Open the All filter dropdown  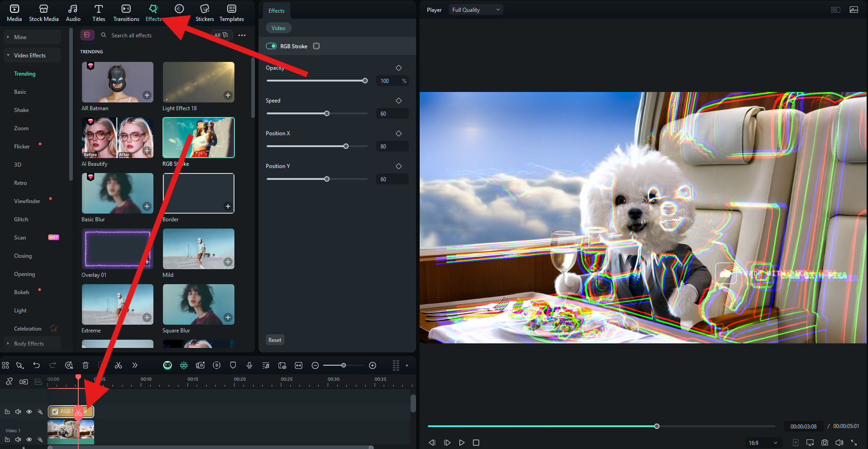222,35
